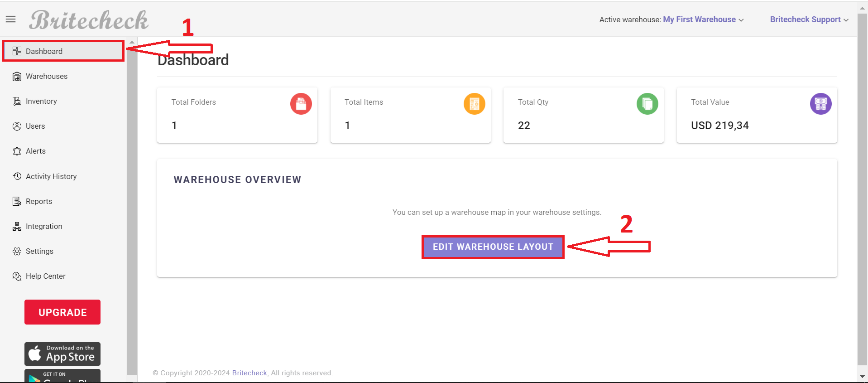Click the Settings gear icon
The height and width of the screenshot is (383, 868).
(x=17, y=251)
